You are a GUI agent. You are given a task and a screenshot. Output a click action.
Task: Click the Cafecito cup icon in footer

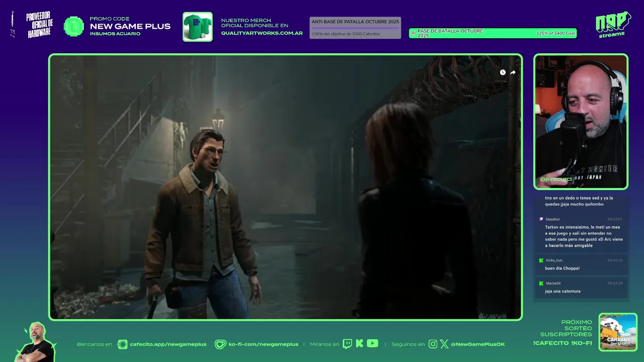point(122,344)
